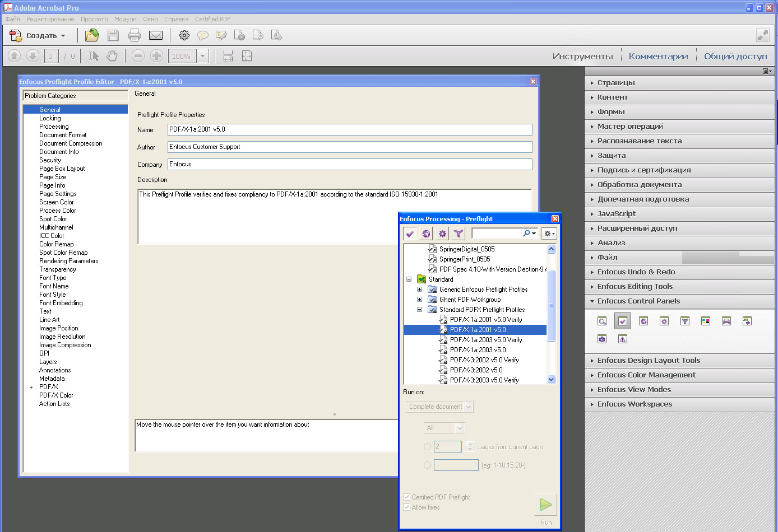Open the Global Changes globe panel icon
This screenshot has width=778, height=532.
pyautogui.click(x=643, y=321)
